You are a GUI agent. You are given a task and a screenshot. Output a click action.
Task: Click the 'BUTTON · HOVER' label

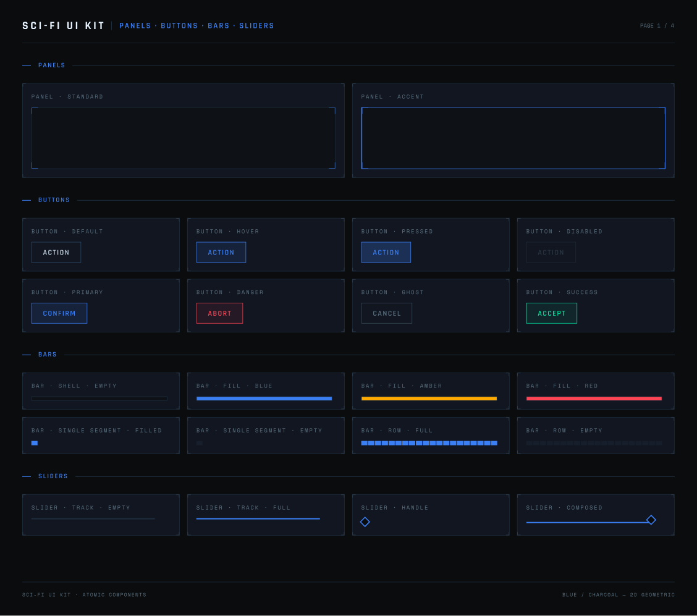[227, 231]
